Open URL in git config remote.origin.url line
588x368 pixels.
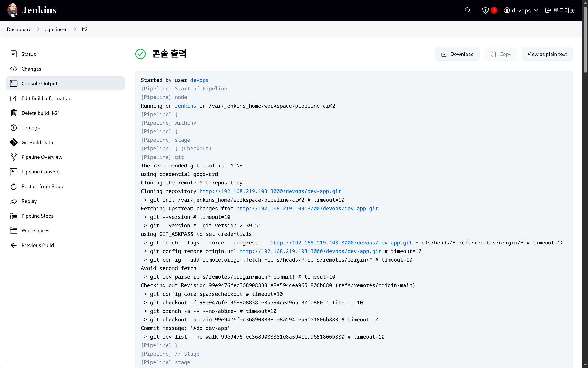click(x=310, y=251)
